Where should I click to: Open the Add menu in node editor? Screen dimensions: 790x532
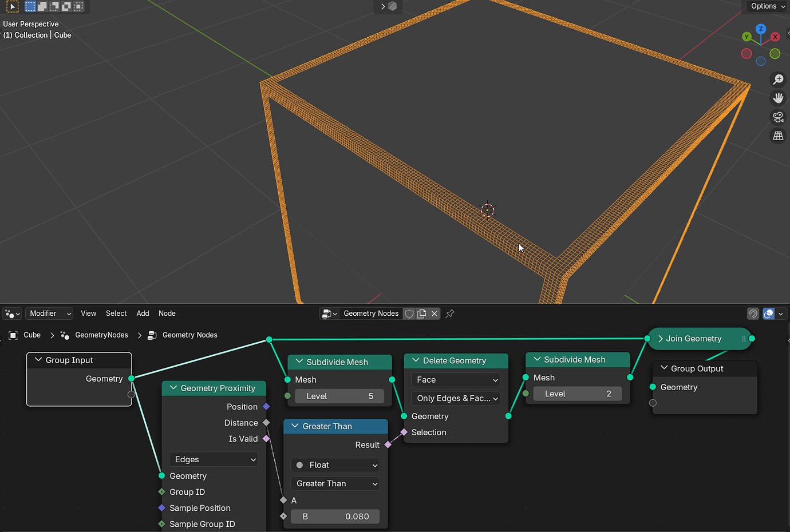coord(143,313)
